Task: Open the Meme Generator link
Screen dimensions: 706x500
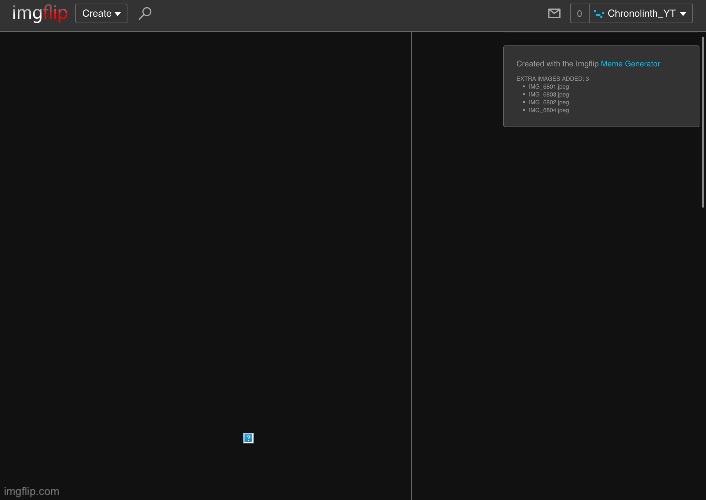Action: [x=630, y=64]
